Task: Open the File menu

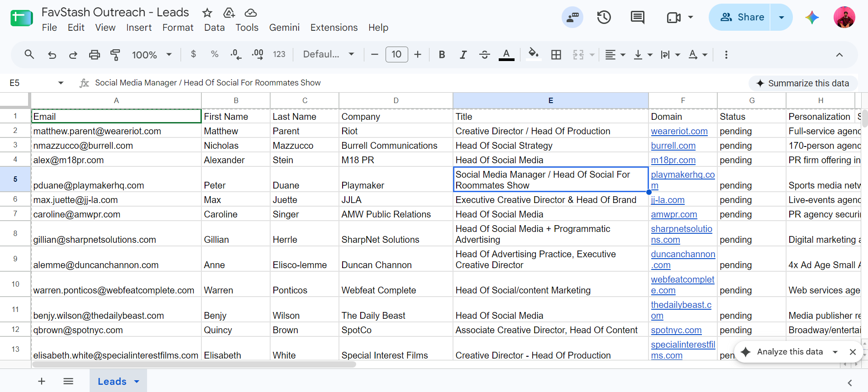Action: tap(49, 28)
